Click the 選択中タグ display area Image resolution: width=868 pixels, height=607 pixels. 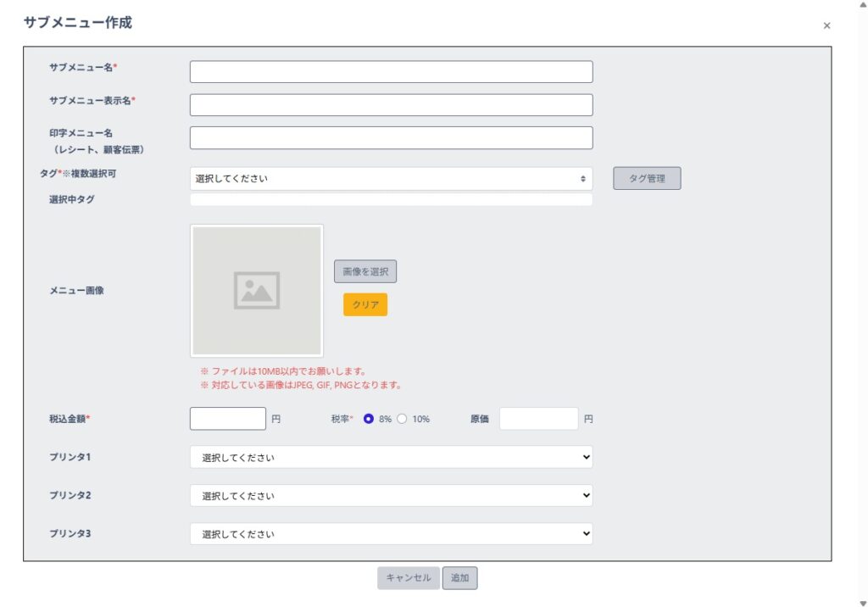click(x=391, y=200)
